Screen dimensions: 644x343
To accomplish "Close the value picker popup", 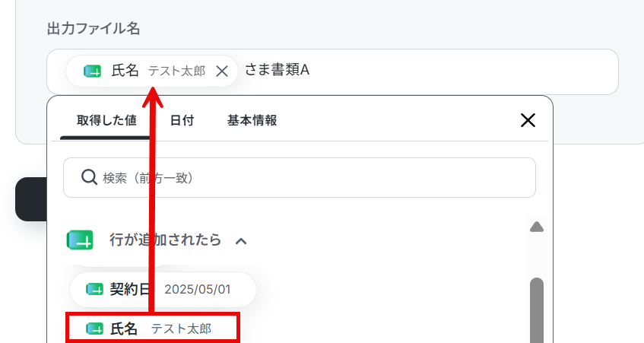I will [x=528, y=120].
